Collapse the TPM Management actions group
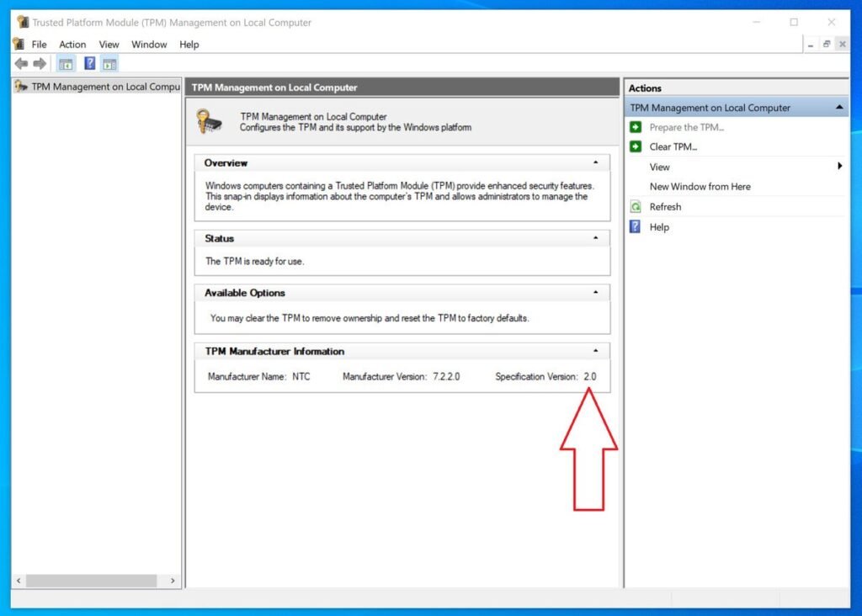The height and width of the screenshot is (616, 862). 839,107
